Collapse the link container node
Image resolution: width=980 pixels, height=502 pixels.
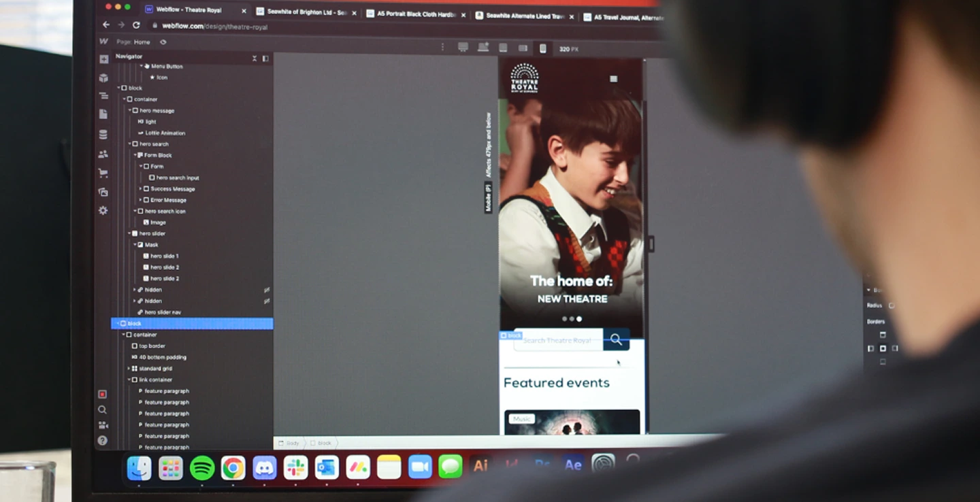(x=129, y=380)
